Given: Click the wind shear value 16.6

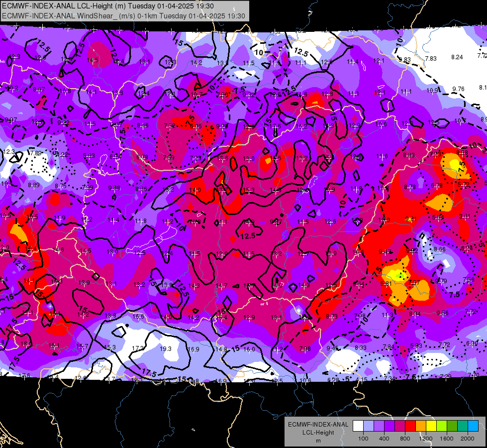Looking at the screenshot, I should (x=138, y=317).
